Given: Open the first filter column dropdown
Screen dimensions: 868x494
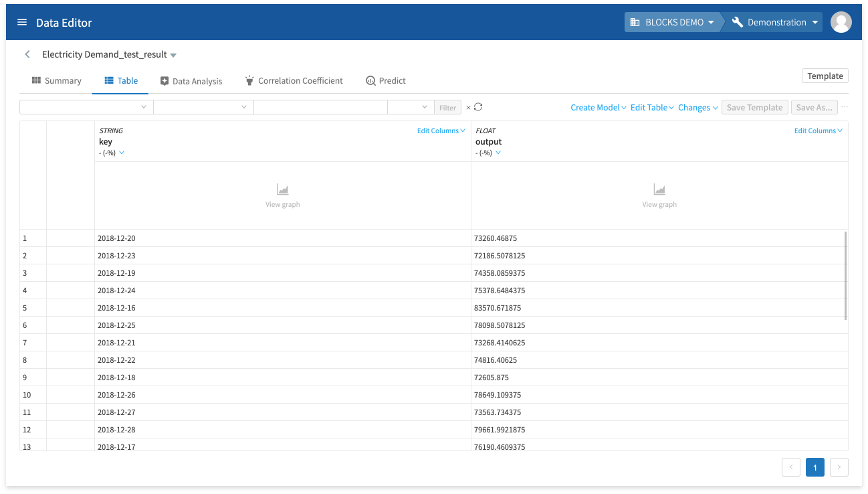Looking at the screenshot, I should [x=86, y=107].
